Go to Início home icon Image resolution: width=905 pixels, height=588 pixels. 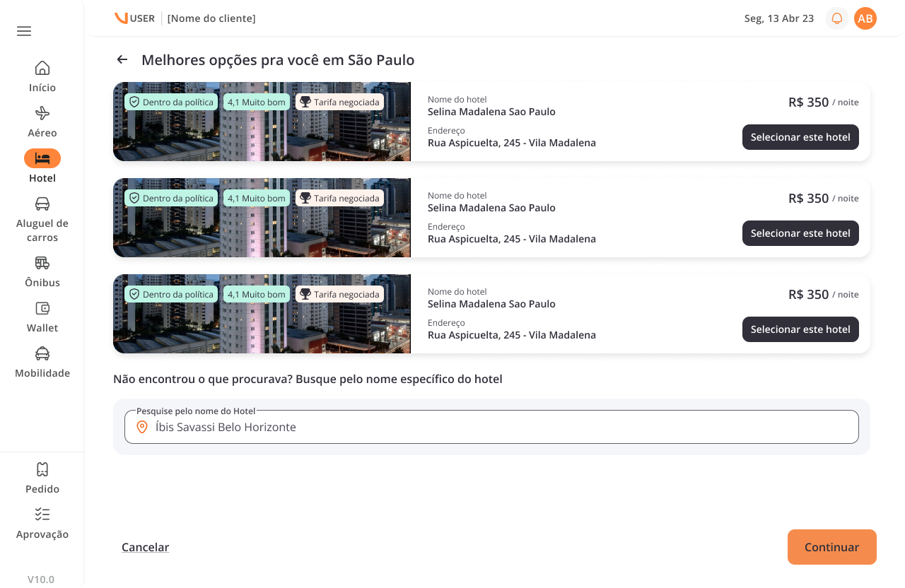42,69
